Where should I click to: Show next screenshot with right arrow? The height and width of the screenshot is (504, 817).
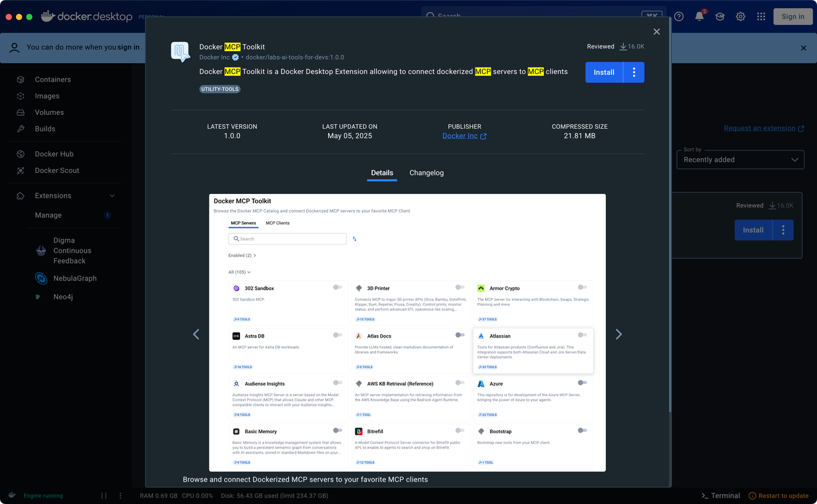pyautogui.click(x=618, y=334)
